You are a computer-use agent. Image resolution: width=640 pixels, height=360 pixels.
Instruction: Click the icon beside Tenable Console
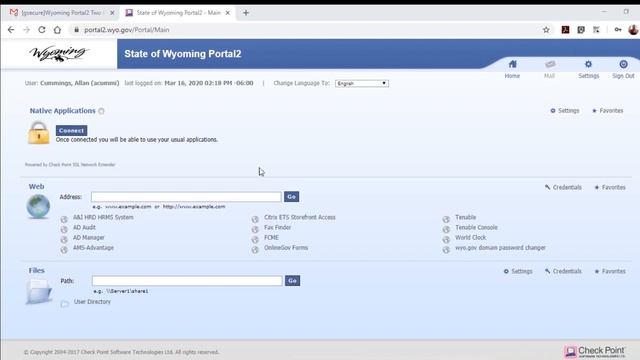click(446, 229)
